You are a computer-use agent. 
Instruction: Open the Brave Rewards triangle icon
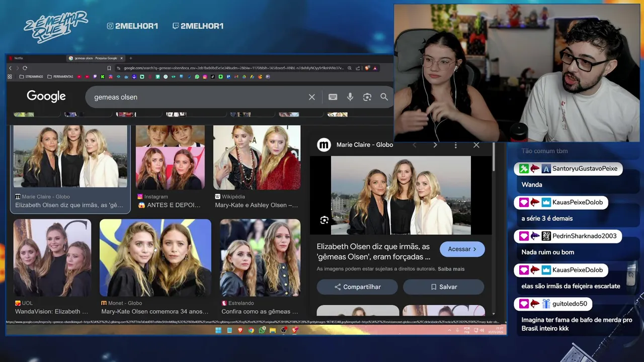(x=375, y=68)
